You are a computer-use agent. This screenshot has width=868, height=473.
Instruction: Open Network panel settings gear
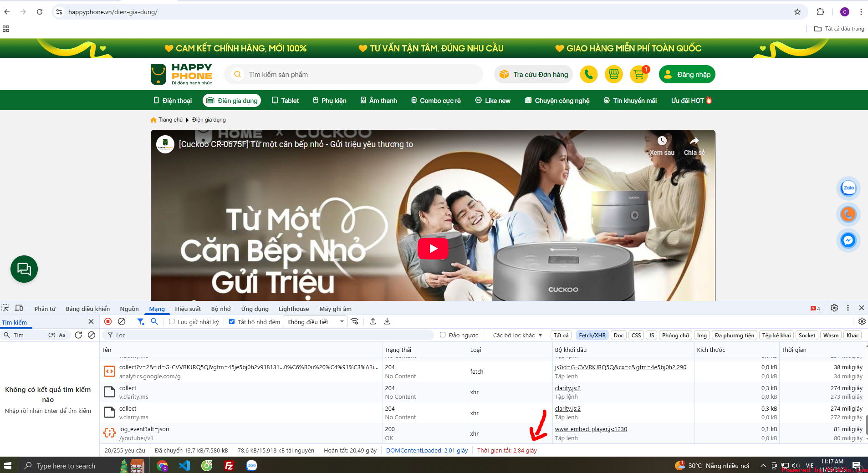pyautogui.click(x=862, y=321)
